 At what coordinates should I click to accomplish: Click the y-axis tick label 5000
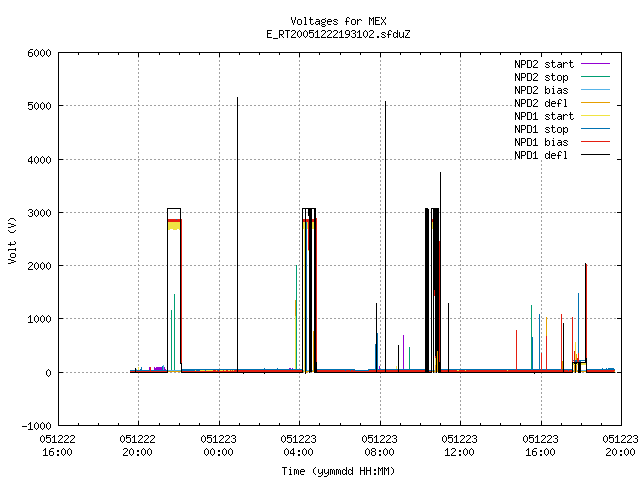[x=39, y=107]
